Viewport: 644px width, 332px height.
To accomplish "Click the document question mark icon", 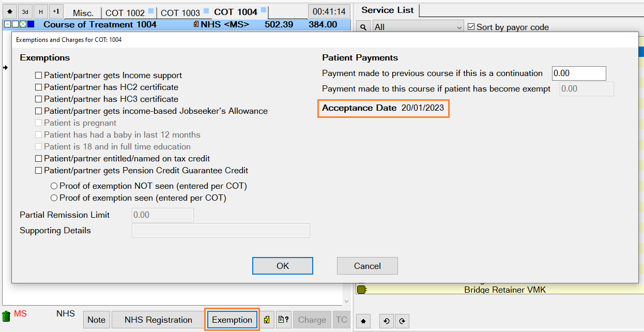I will click(x=283, y=320).
